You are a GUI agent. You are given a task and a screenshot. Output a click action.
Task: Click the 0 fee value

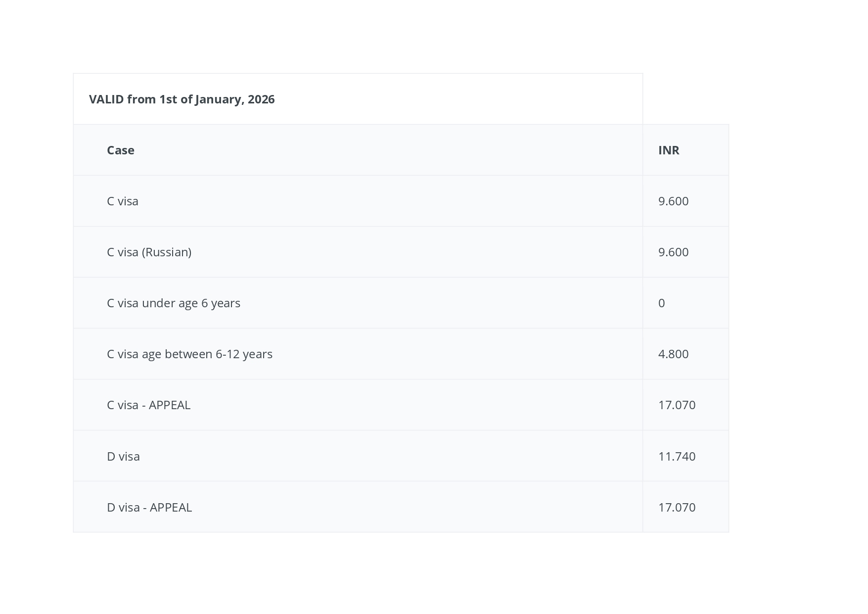pyautogui.click(x=662, y=303)
